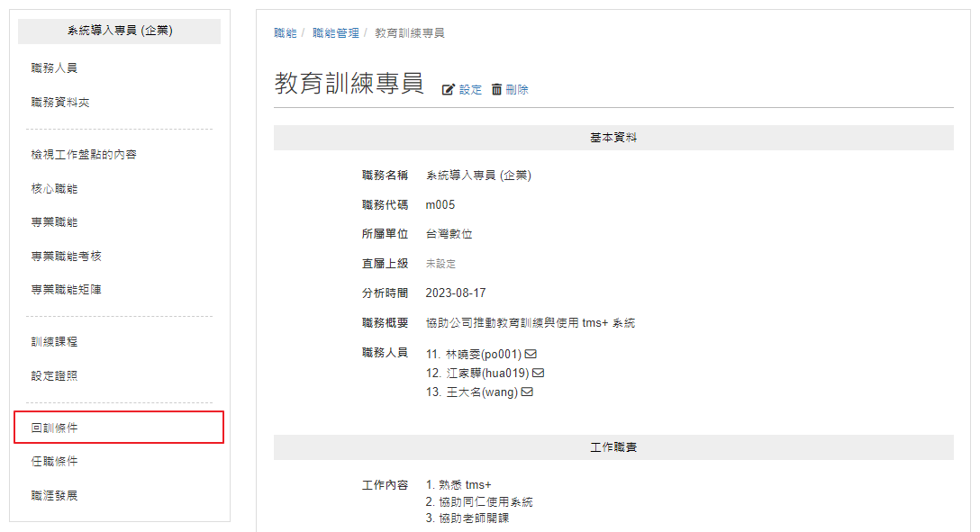Image resolution: width=980 pixels, height=532 pixels.
Task: Open the 專業職能矩陣 sidebar item
Action: coord(67,290)
